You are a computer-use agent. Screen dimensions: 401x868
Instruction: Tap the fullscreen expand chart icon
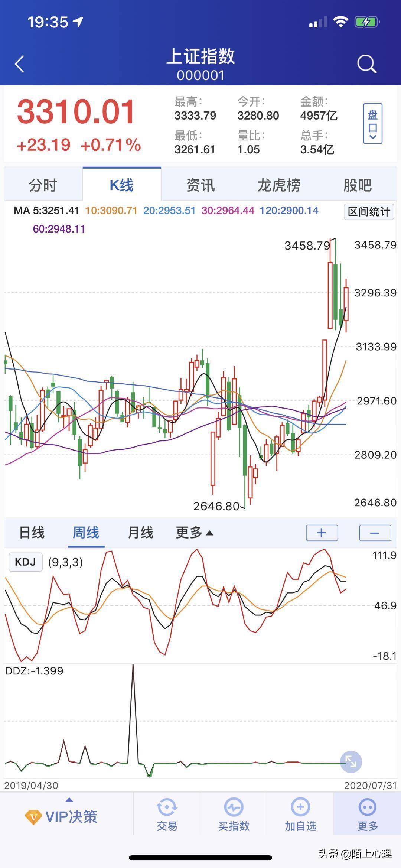point(351,762)
